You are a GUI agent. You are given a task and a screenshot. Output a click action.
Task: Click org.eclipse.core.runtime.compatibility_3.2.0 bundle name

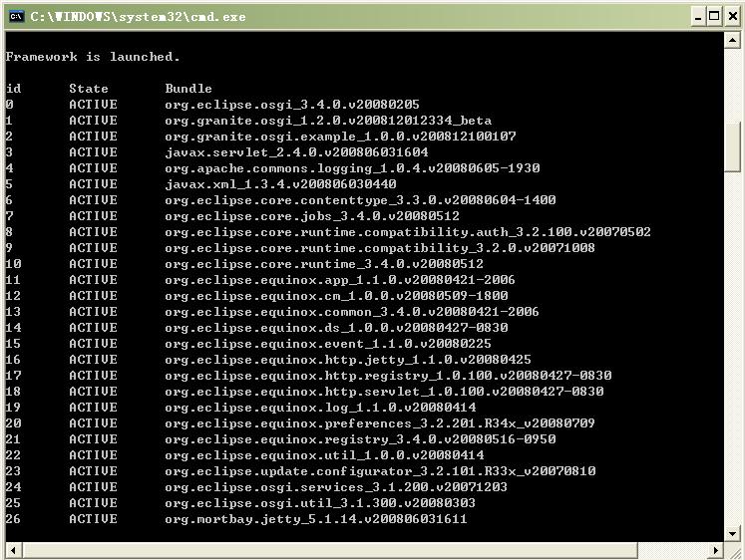pos(380,248)
